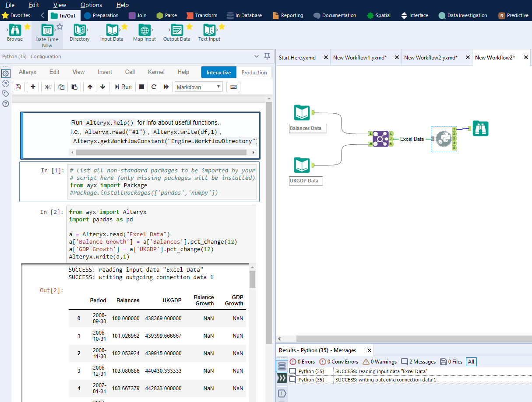This screenshot has width=532, height=402.
Task: Open the Kernel menu
Action: [x=156, y=72]
